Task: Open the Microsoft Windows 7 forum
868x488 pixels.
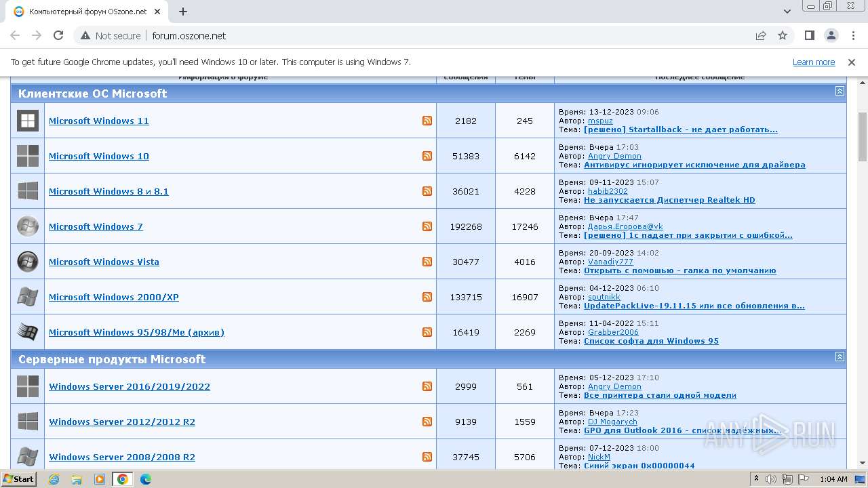Action: [x=96, y=226]
